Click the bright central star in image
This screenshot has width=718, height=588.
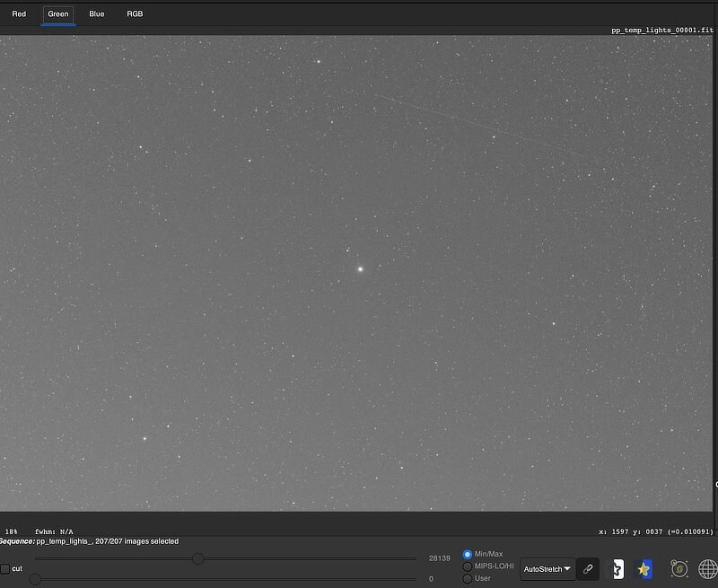[x=360, y=268]
